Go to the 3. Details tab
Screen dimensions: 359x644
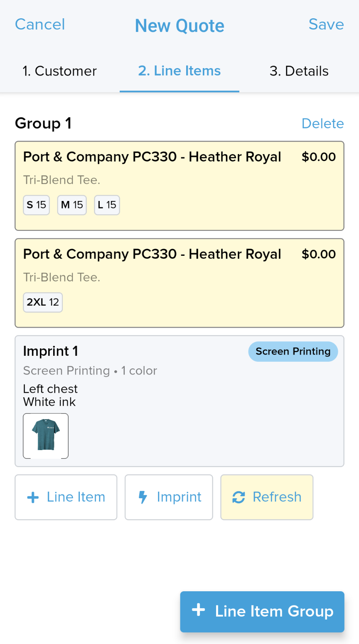(299, 71)
